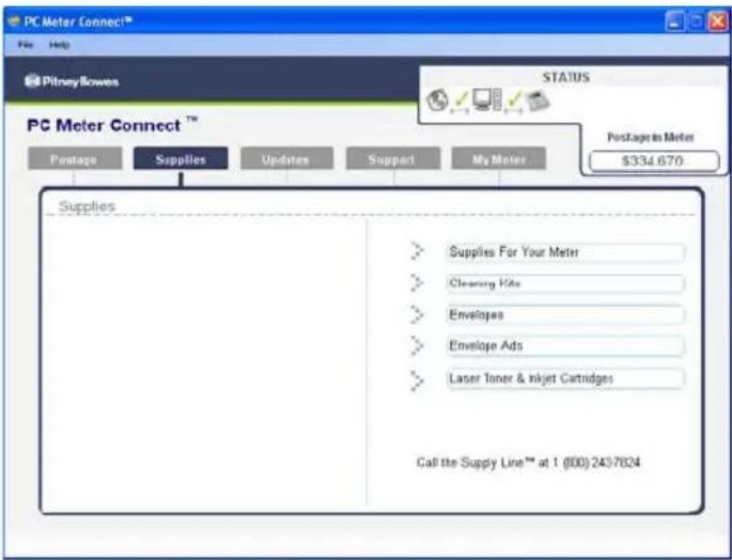The width and height of the screenshot is (732, 560).
Task: Click arrow beside Envelopes
Action: [417, 315]
